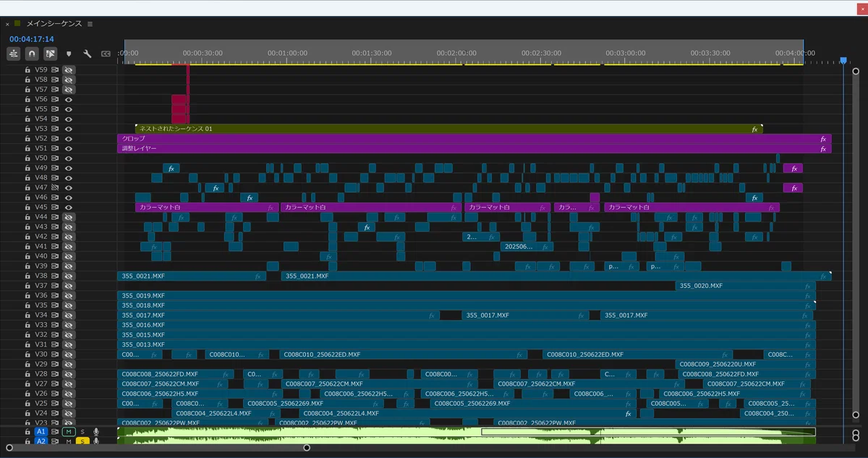
Task: Click the CC caption track options icon
Action: coord(106,54)
